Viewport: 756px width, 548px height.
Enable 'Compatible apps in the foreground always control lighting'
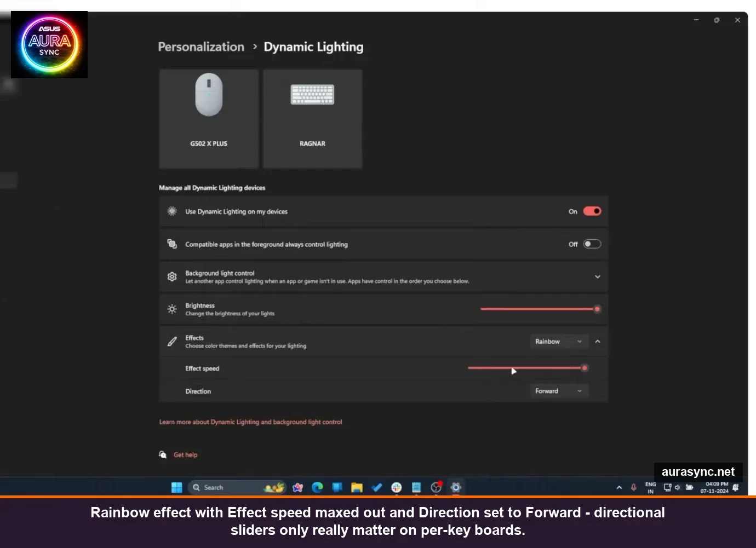point(592,244)
